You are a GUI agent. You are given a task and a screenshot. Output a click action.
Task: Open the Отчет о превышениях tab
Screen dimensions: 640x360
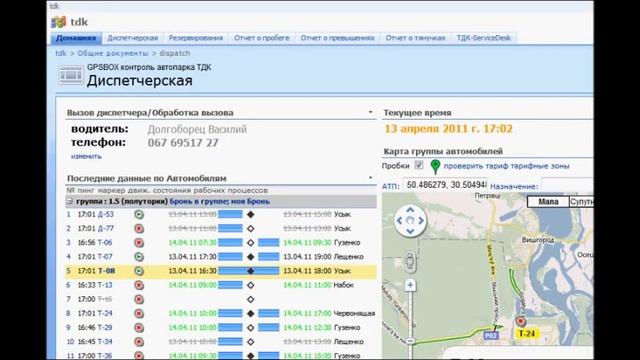pos(338,38)
